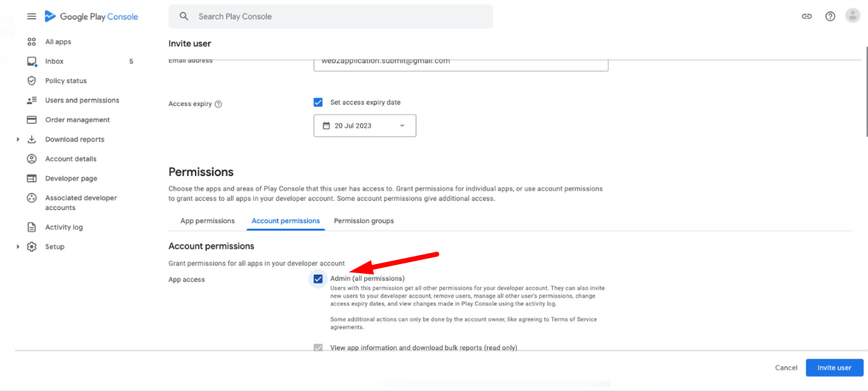Click the Policy status shield icon
The height and width of the screenshot is (391, 868).
point(31,81)
